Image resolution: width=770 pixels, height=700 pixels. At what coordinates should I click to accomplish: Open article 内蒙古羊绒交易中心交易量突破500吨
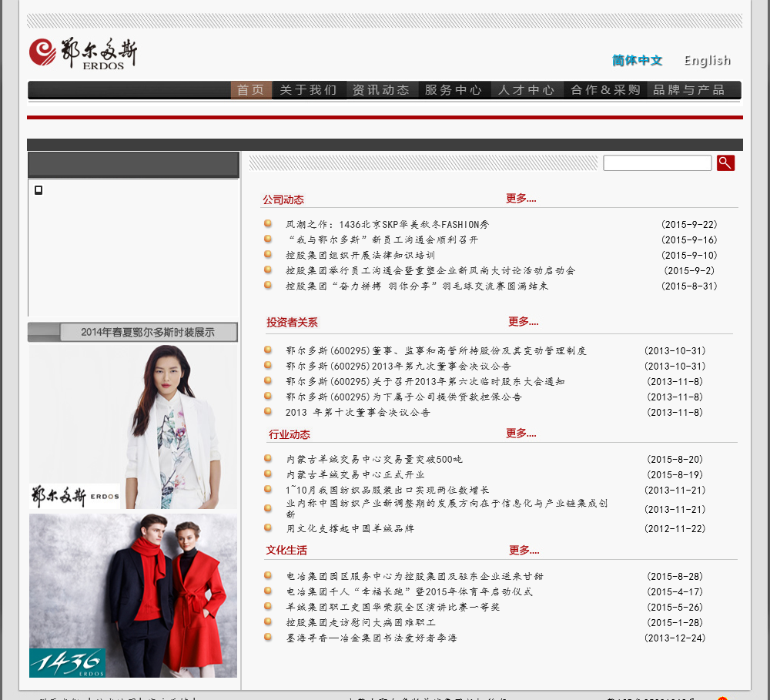tap(374, 459)
